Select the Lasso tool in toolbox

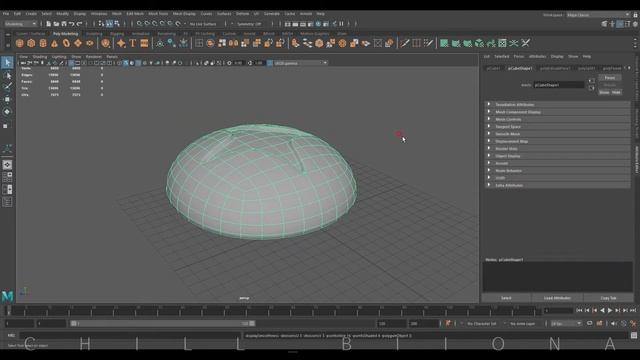click(x=7, y=75)
